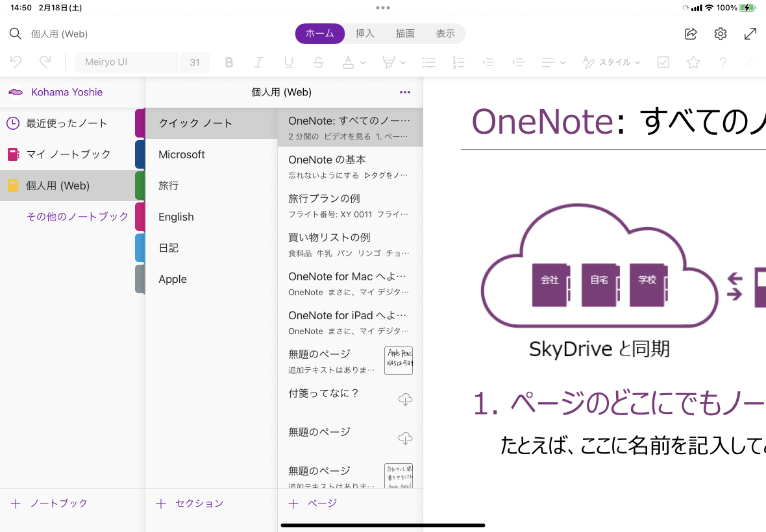Add a new notebook with ノートブック button
This screenshot has height=532, width=766.
[x=49, y=503]
